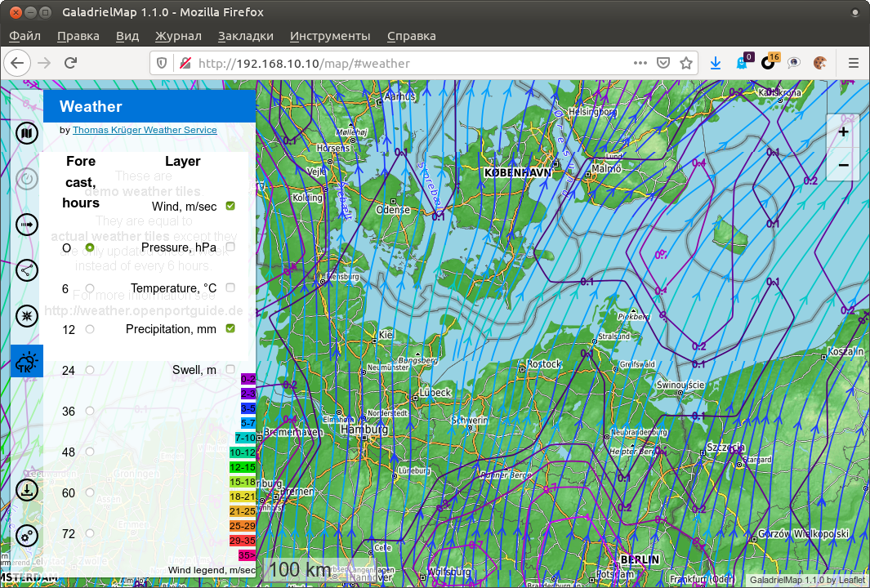The image size is (870, 588).
Task: Open the Инструменты menu
Action: 330,36
